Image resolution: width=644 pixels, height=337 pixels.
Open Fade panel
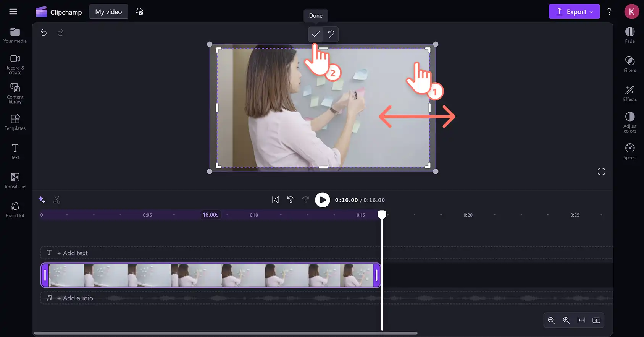tap(630, 35)
